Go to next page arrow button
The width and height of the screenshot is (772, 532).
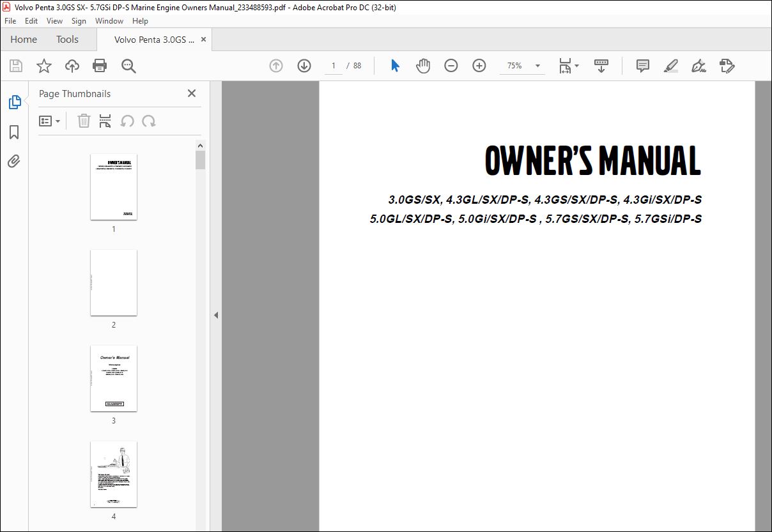point(304,66)
